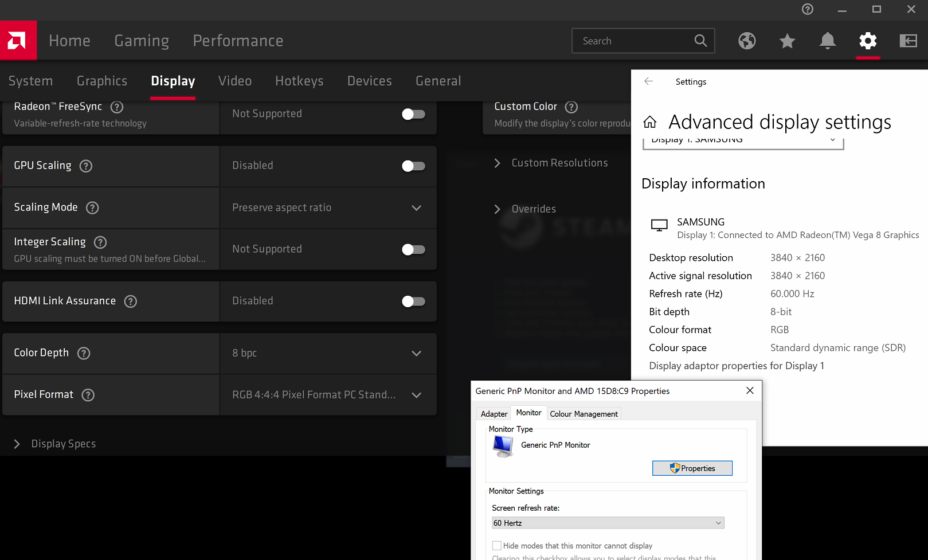Open Scaling Mode dropdown
928x560 pixels.
(x=328, y=208)
